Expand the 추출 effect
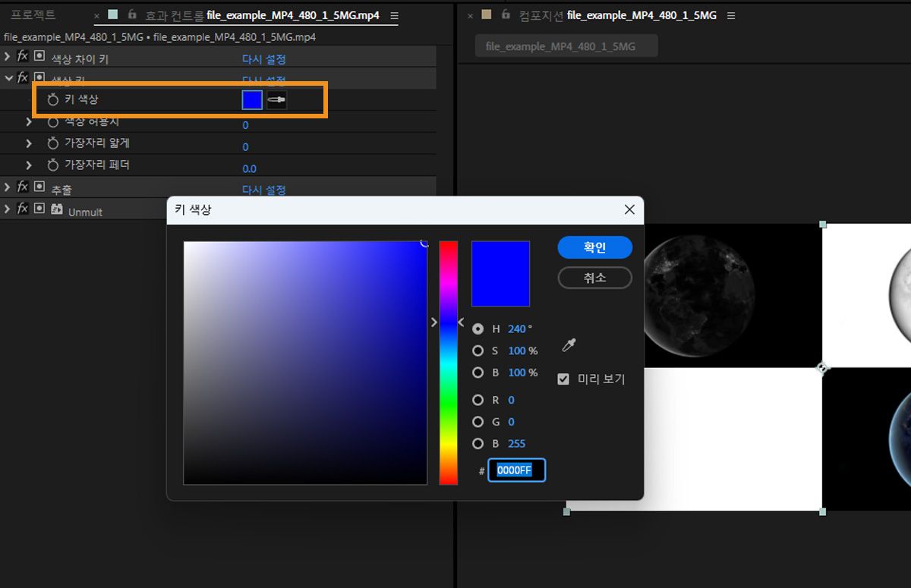The image size is (911, 588). tap(8, 187)
